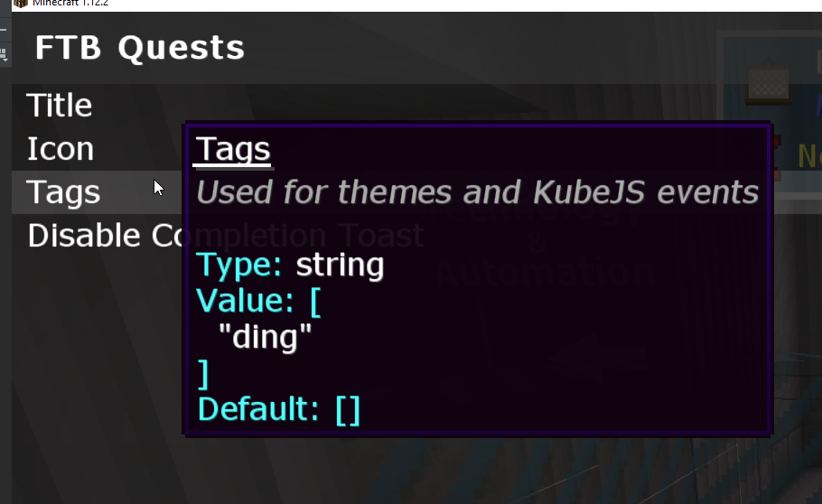Click the "Type: string" line

coord(290,266)
